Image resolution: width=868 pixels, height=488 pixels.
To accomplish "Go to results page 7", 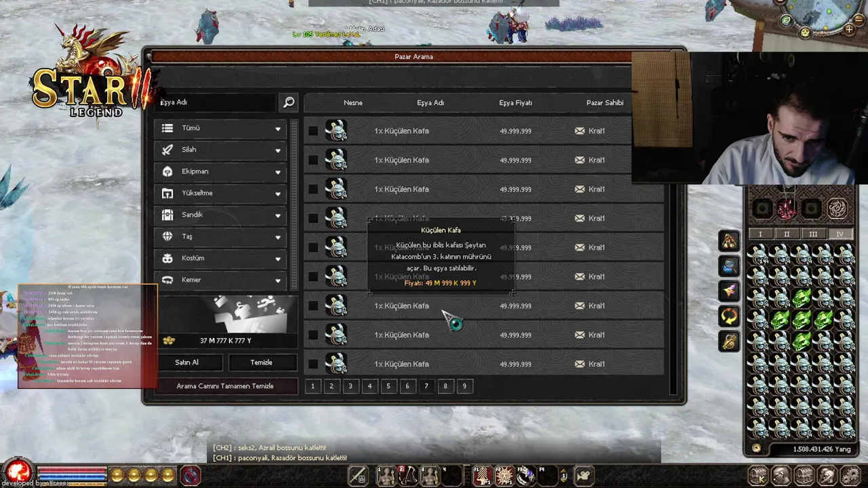I will (x=427, y=386).
